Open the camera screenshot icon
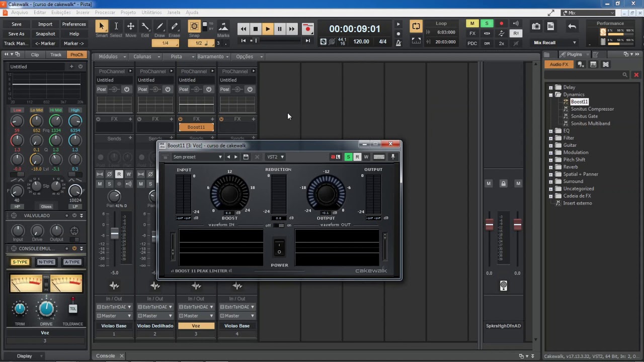The width and height of the screenshot is (644, 362). [536, 26]
